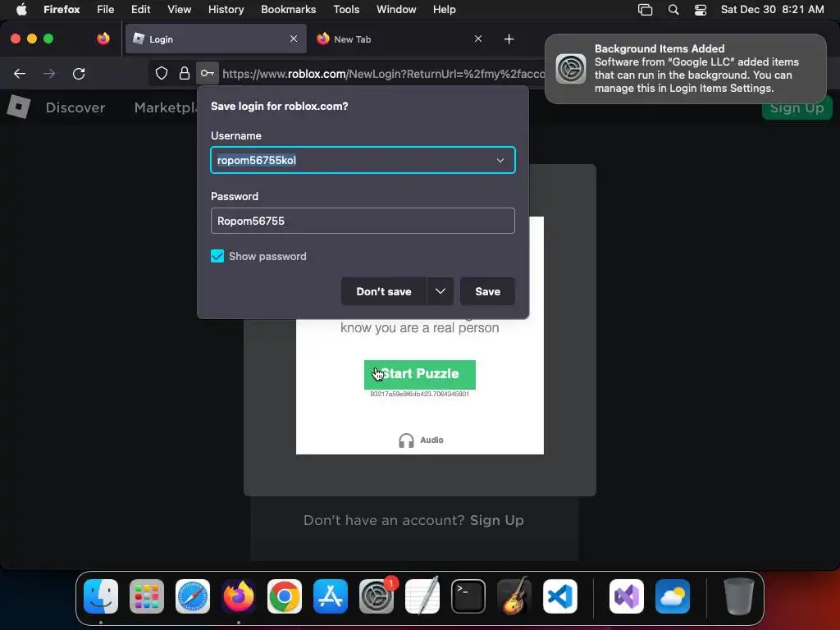
Task: Click green Sign Up button in header
Action: [797, 108]
